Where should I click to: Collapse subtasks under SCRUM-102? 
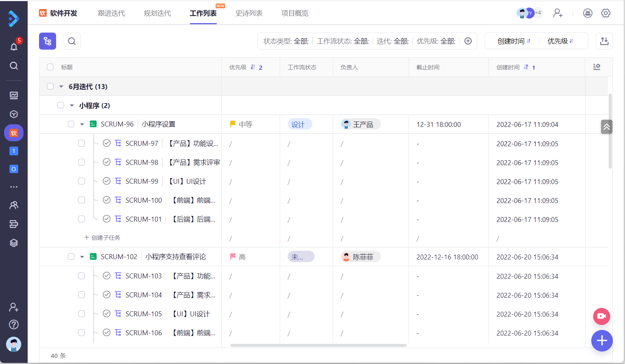[82, 256]
